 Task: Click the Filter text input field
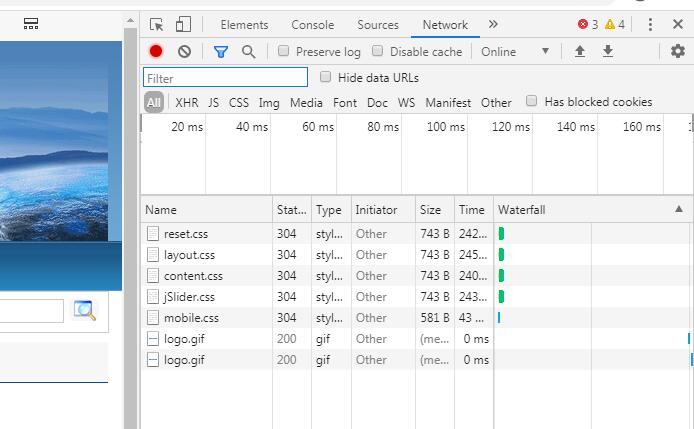(x=225, y=78)
